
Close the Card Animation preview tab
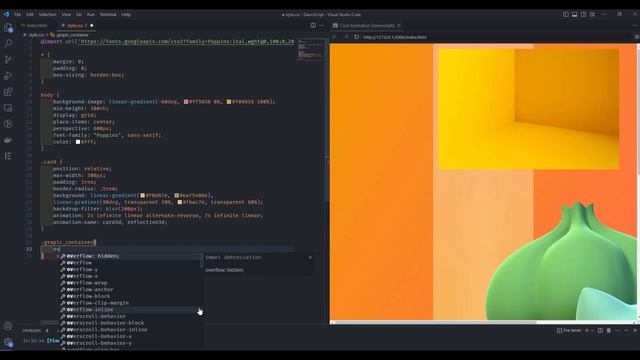click(399, 25)
